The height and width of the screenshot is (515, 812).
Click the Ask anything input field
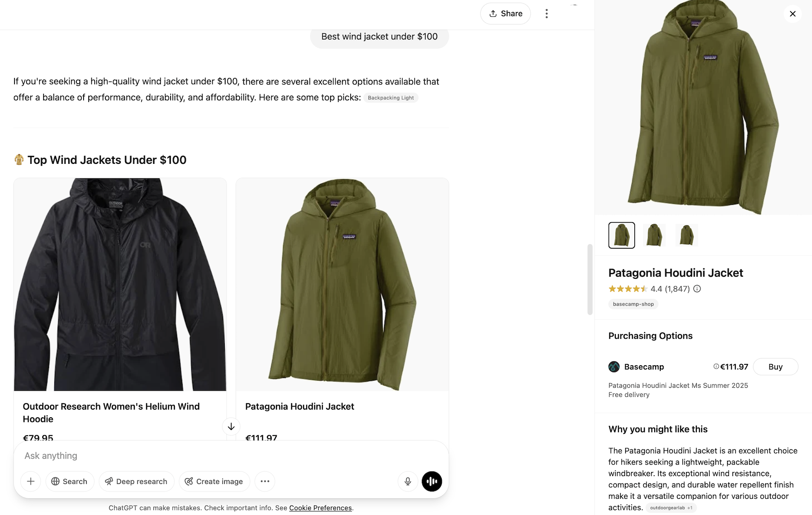[171, 455]
